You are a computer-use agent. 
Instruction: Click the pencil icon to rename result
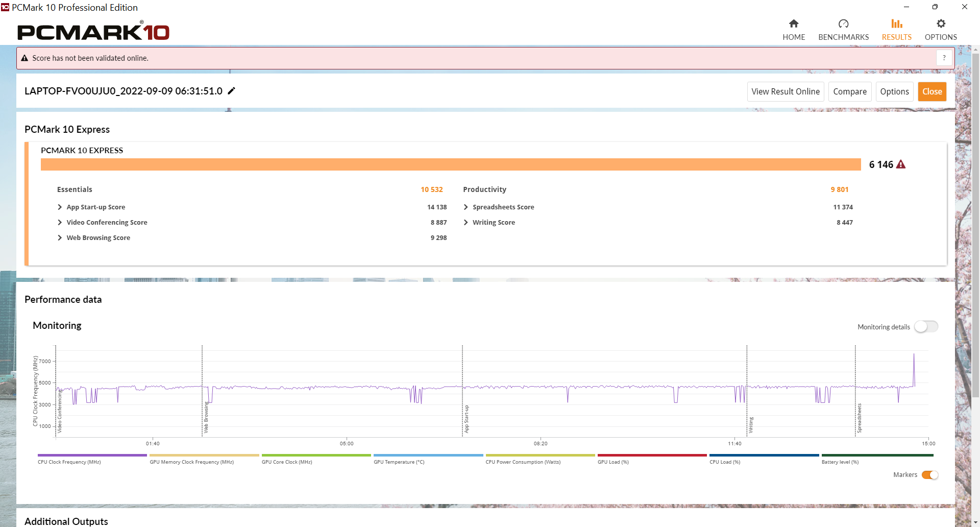tap(231, 91)
